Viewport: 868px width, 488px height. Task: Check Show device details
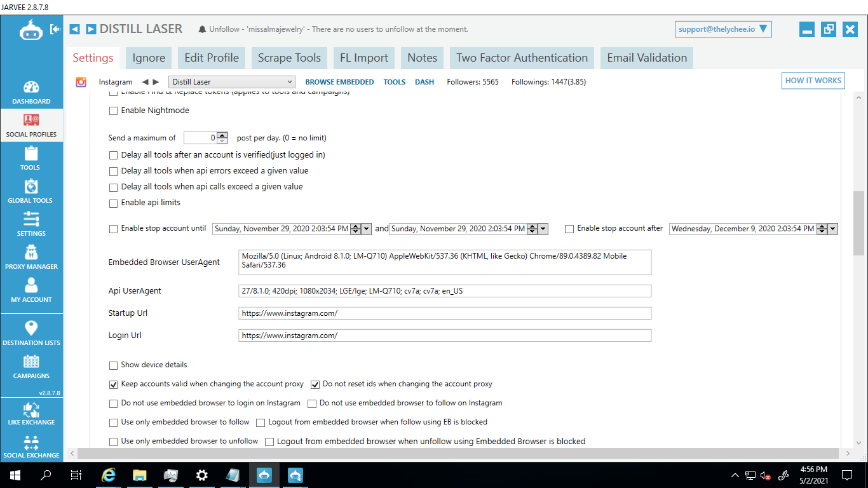pyautogui.click(x=114, y=365)
